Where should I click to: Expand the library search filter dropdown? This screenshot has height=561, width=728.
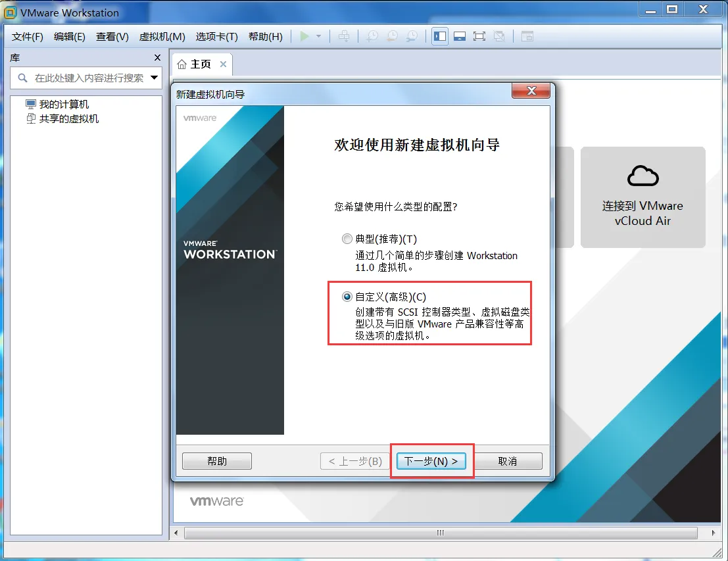(x=154, y=78)
